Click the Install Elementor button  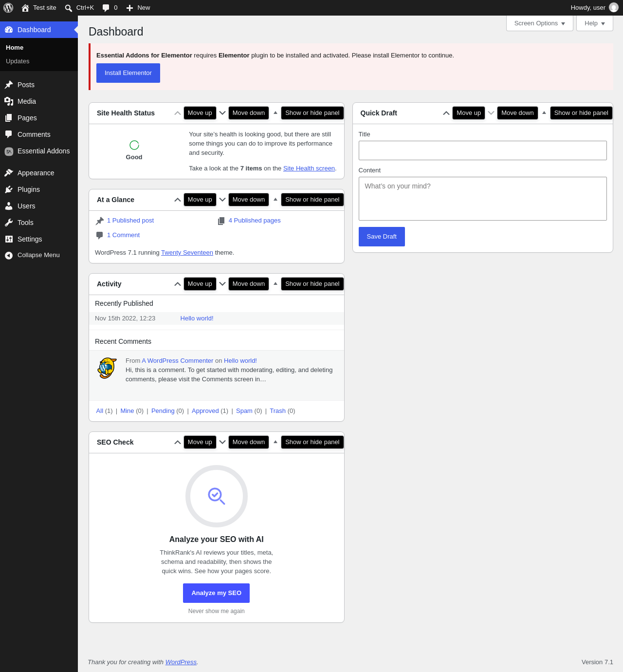coord(128,73)
